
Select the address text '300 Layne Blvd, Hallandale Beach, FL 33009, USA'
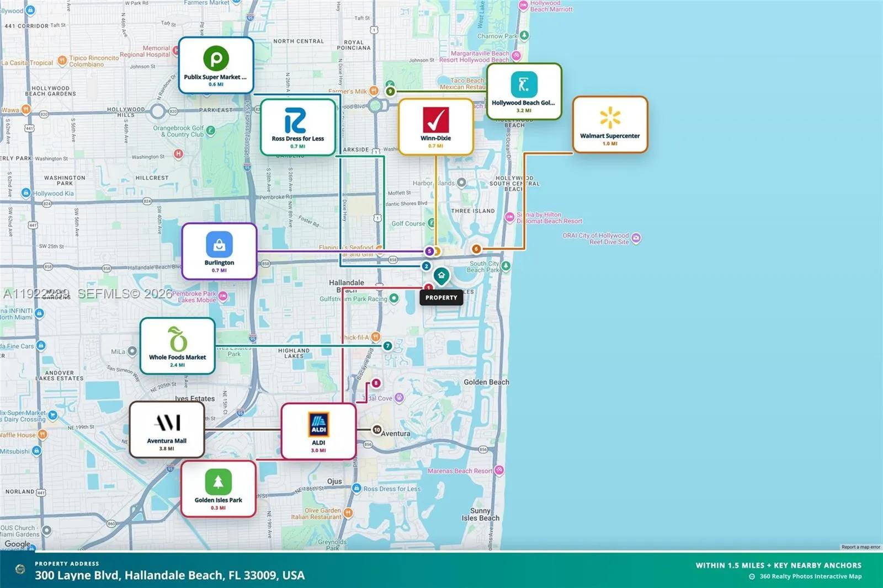pyautogui.click(x=170, y=575)
